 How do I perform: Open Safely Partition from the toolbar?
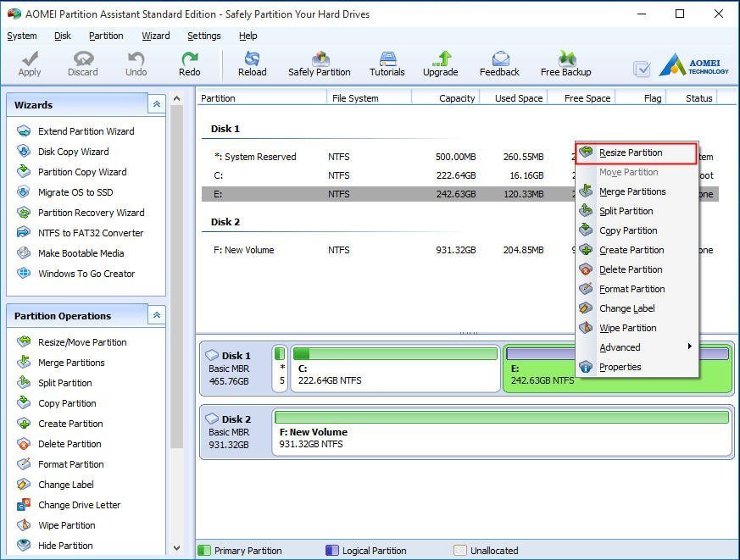[x=319, y=64]
